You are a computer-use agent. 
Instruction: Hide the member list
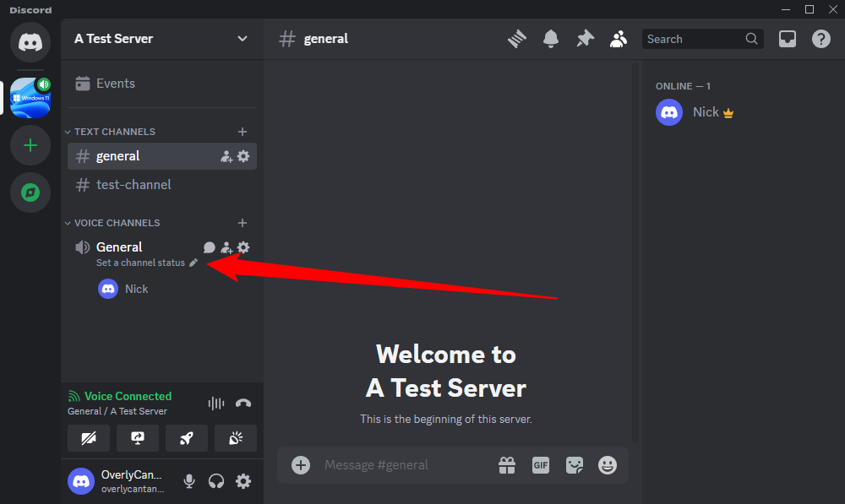[619, 39]
